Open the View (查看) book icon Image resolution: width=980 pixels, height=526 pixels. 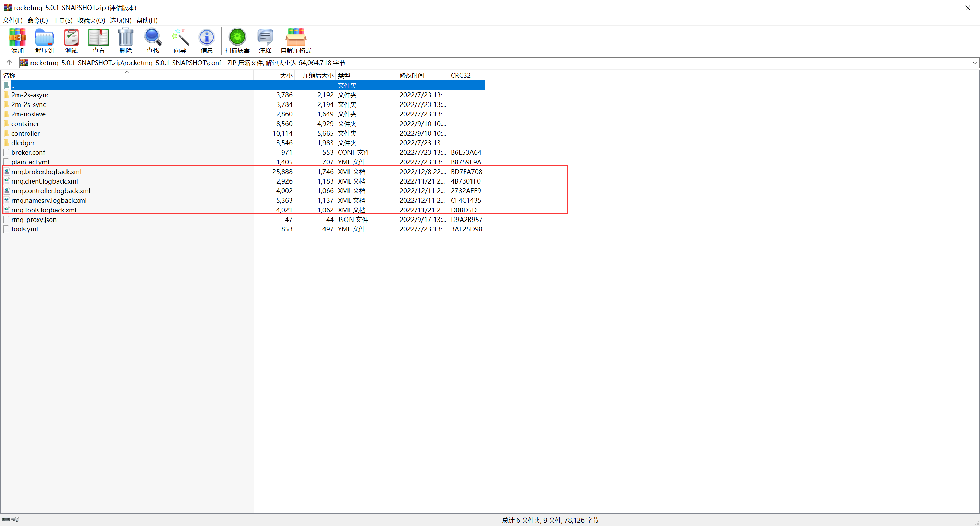pos(99,41)
